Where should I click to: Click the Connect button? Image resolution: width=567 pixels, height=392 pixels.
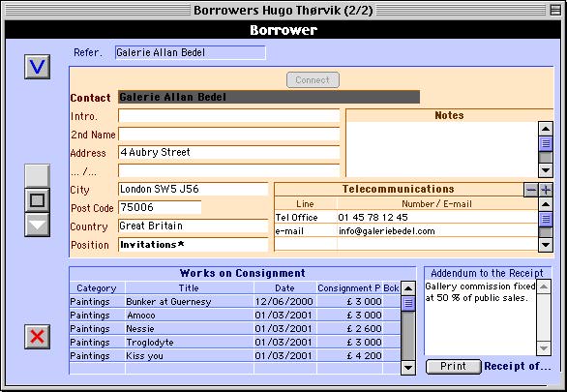[313, 80]
